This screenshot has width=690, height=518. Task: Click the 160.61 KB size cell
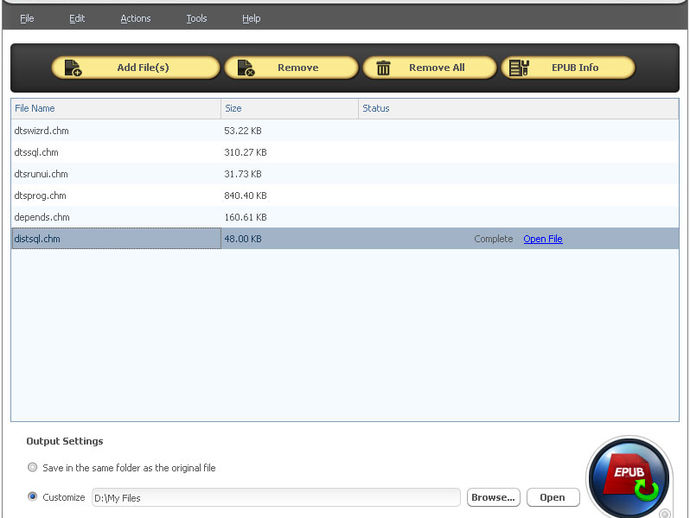pyautogui.click(x=246, y=217)
